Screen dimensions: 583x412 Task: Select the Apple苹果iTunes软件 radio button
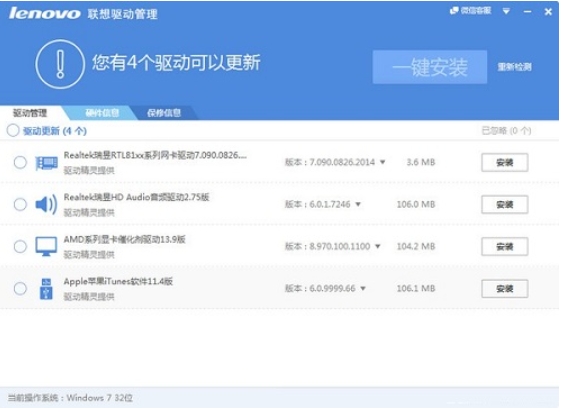tap(20, 289)
